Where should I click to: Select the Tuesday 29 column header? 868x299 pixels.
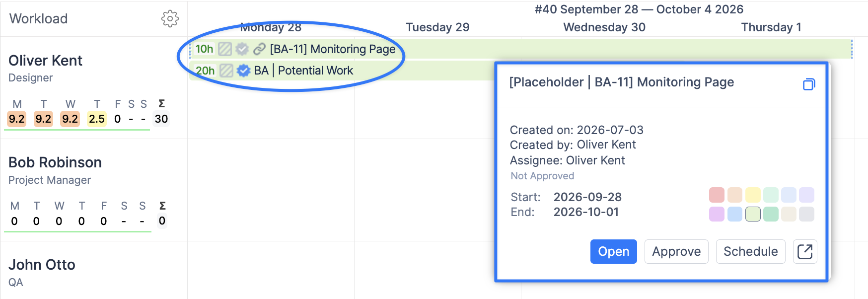(437, 27)
